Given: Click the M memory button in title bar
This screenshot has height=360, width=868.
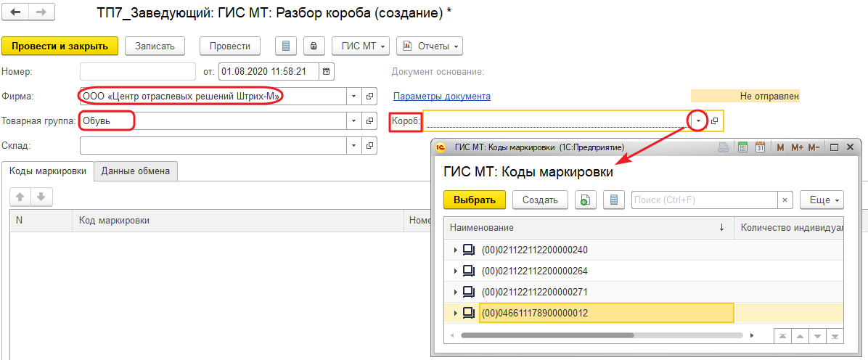Looking at the screenshot, I should [x=780, y=147].
